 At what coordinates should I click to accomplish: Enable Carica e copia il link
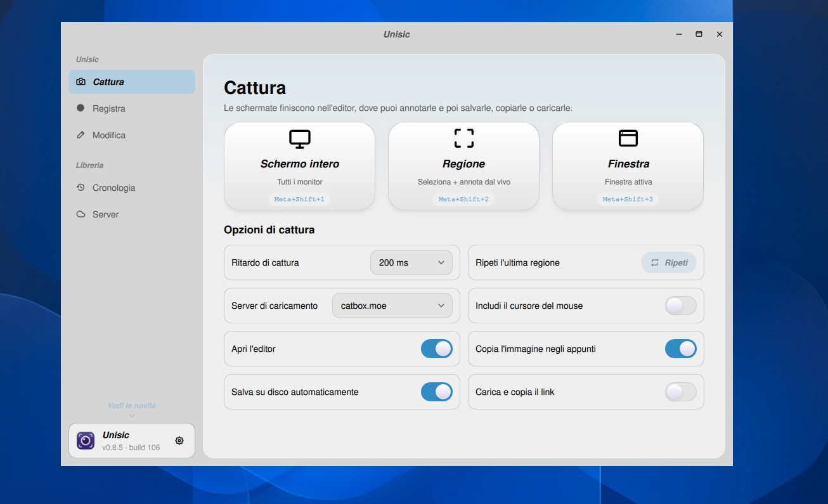click(x=681, y=392)
